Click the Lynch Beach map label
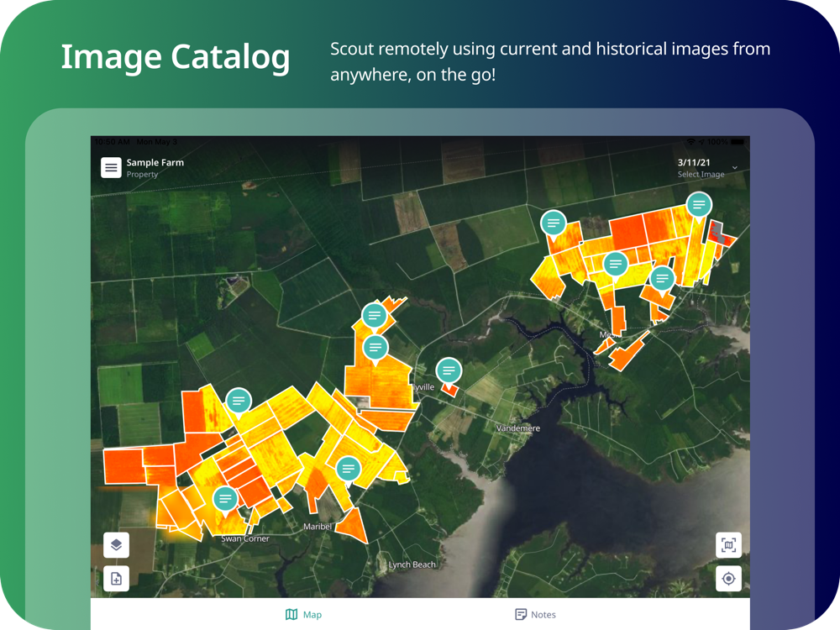 pyautogui.click(x=412, y=564)
